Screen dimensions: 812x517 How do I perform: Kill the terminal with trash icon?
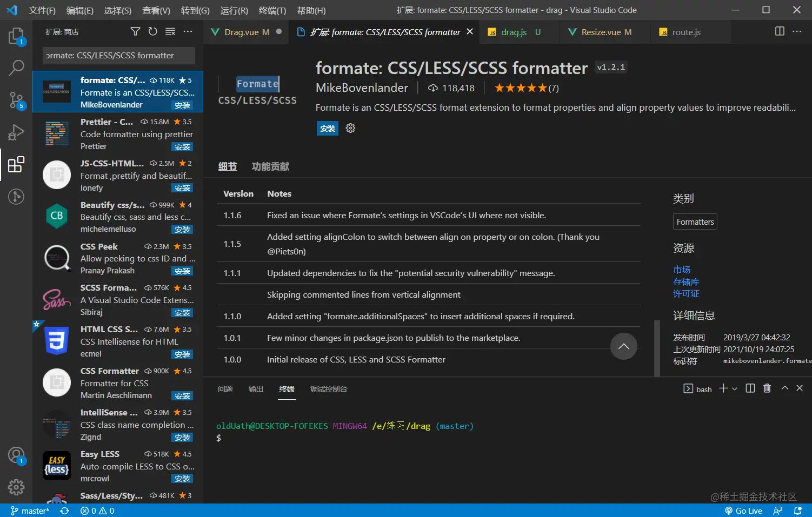(767, 388)
